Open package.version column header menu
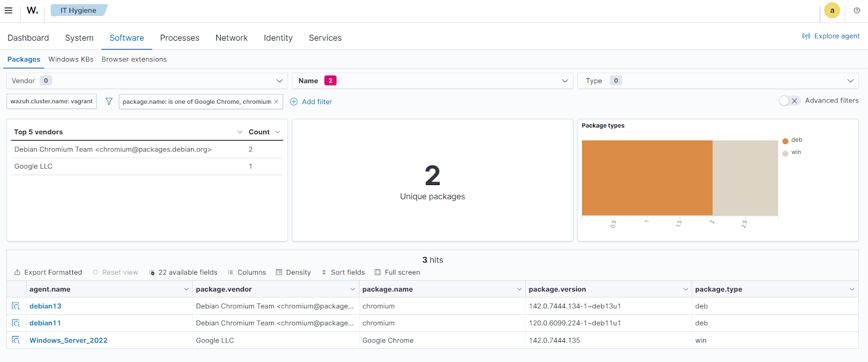Viewport: 868px width, 362px height. click(686, 289)
